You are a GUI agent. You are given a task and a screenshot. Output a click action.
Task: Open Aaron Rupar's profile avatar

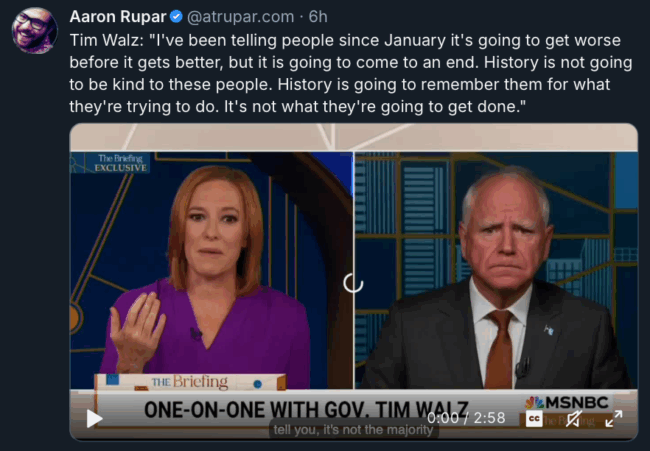coord(35,31)
